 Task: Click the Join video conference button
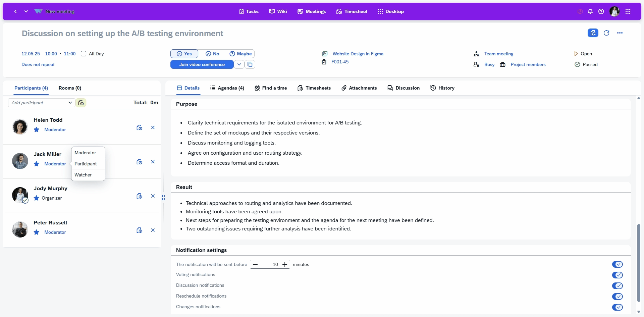(x=202, y=64)
